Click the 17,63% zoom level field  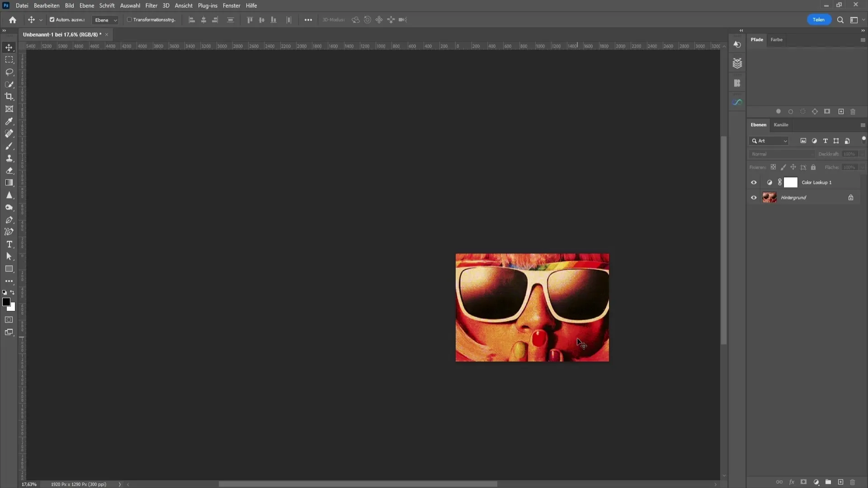pos(29,484)
